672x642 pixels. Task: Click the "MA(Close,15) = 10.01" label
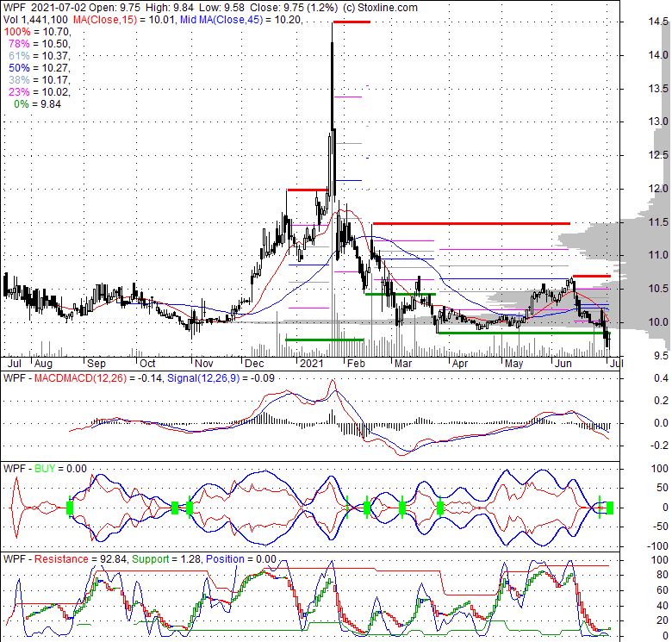click(124, 20)
